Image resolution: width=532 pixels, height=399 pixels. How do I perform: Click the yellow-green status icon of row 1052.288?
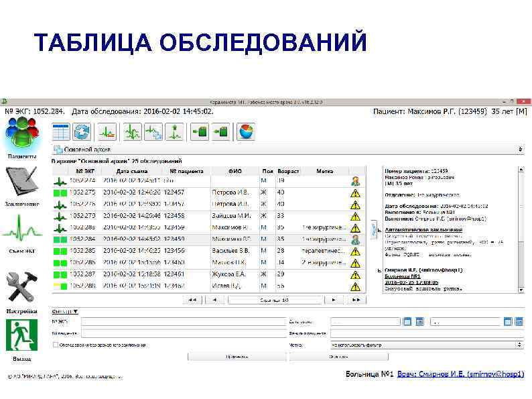tap(60, 286)
